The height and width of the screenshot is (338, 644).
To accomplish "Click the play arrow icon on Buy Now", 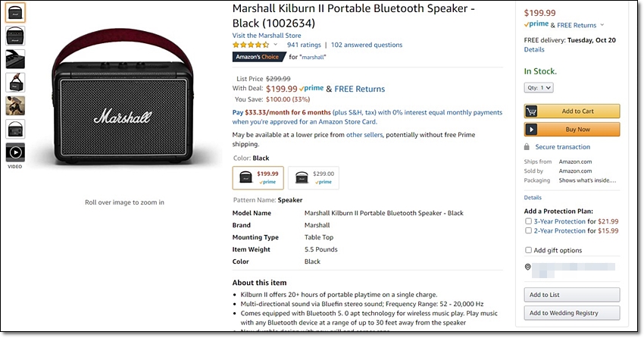I will [x=531, y=130].
